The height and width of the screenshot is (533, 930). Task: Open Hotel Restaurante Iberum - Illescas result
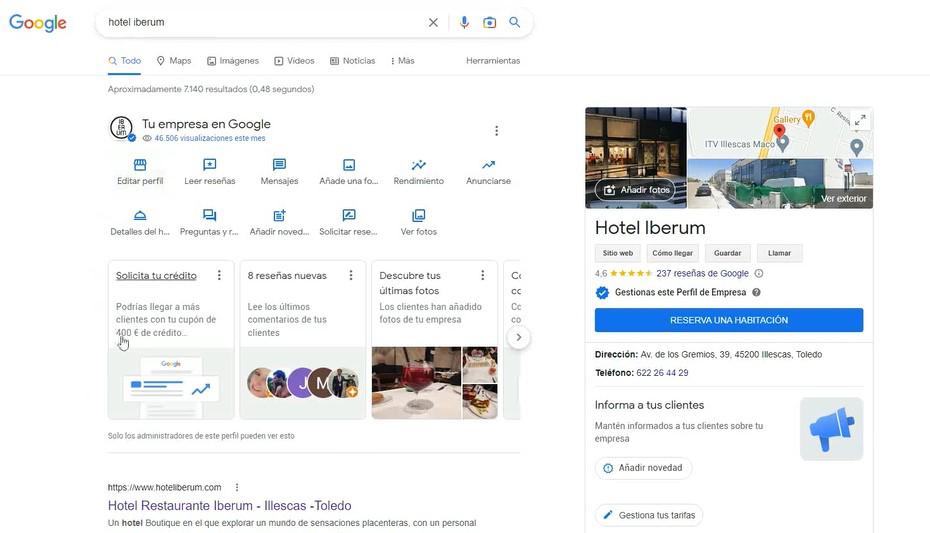pos(230,506)
